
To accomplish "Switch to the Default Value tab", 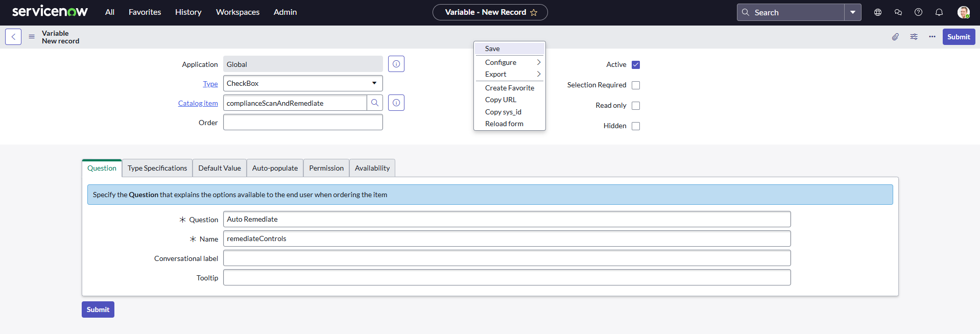I will [x=220, y=168].
